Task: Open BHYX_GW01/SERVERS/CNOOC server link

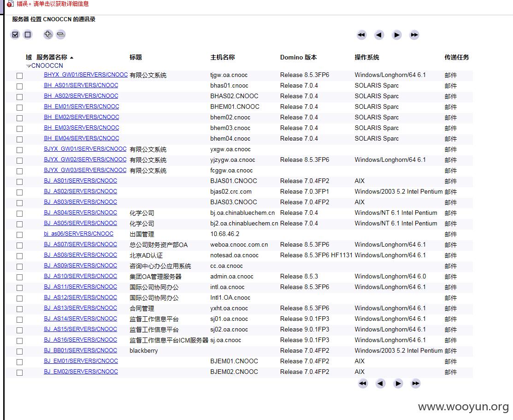Action: pos(86,75)
